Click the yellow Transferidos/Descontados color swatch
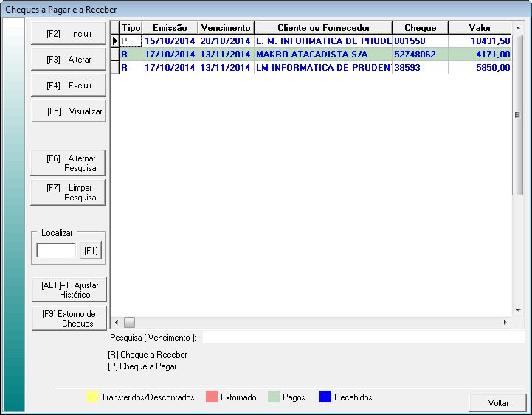Screen dimensions: 532x415 (92, 397)
